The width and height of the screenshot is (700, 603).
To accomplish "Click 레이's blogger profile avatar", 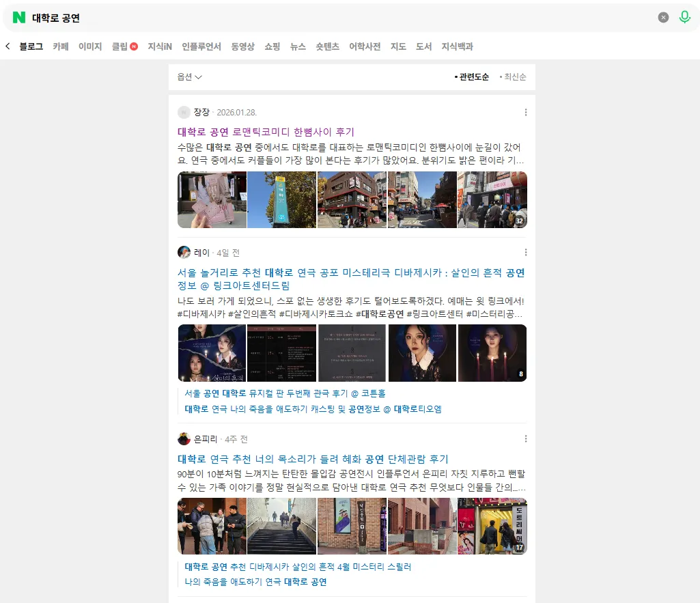I will point(184,253).
